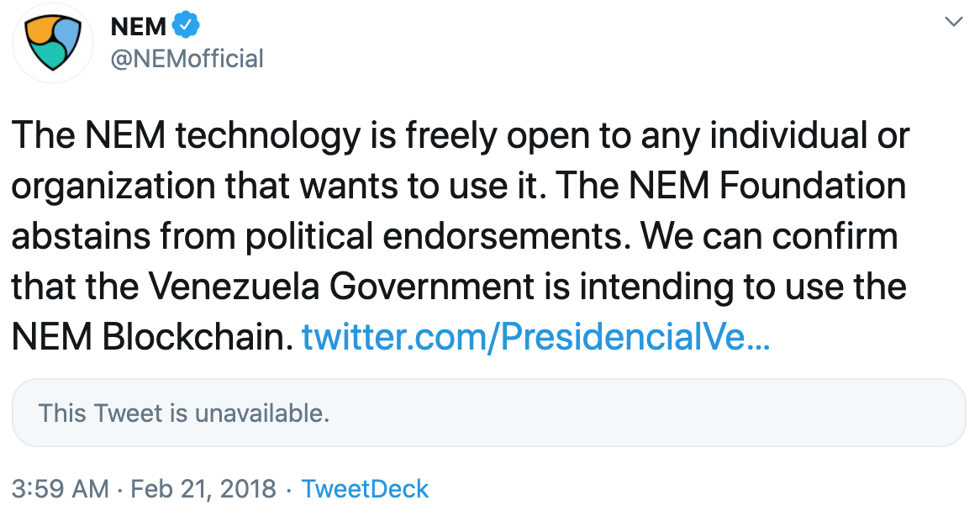980x516 pixels.
Task: Click the Feb 21, 2018 date
Action: 203,489
